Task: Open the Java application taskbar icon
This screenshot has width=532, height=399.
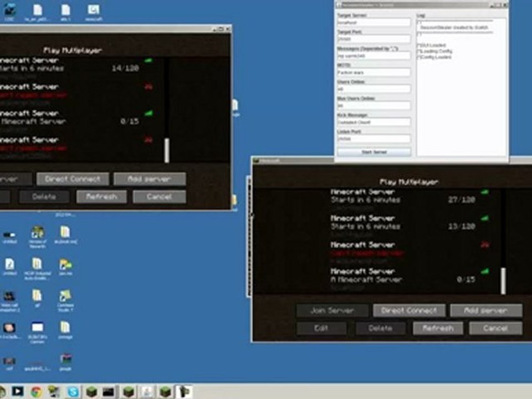Action: pos(147,392)
